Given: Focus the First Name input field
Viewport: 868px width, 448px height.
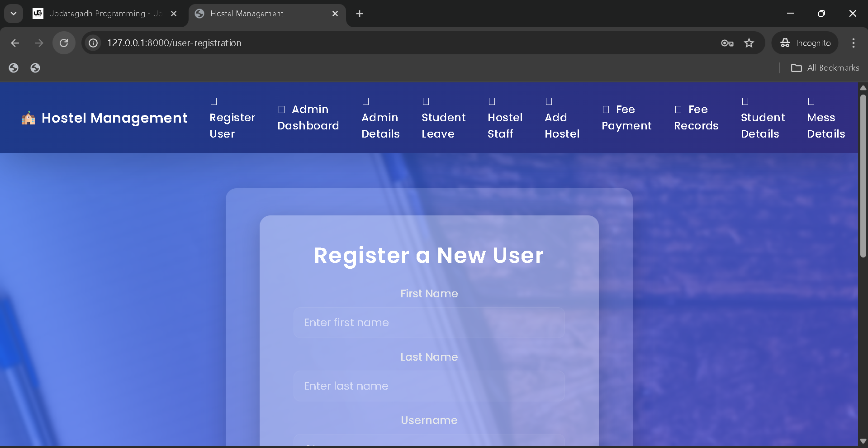Looking at the screenshot, I should [429, 323].
